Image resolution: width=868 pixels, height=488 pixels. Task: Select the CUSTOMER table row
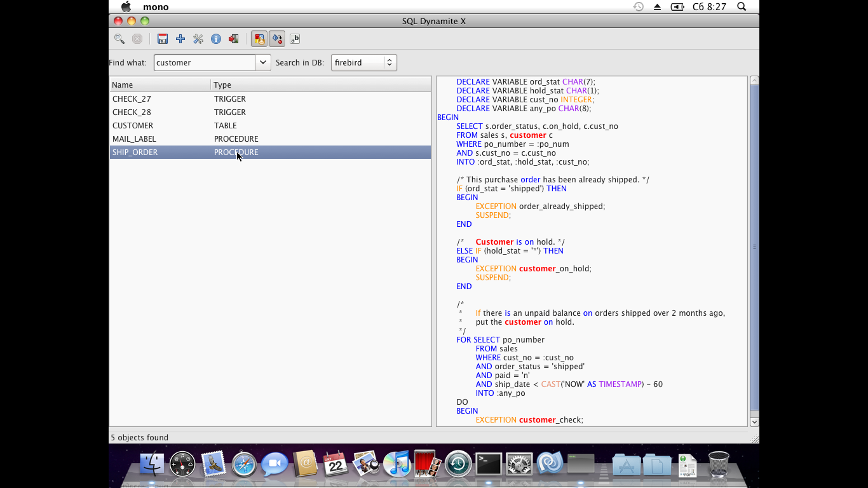(269, 126)
